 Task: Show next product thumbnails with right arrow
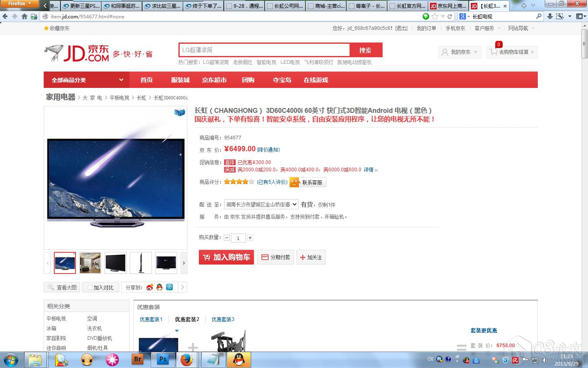click(184, 263)
